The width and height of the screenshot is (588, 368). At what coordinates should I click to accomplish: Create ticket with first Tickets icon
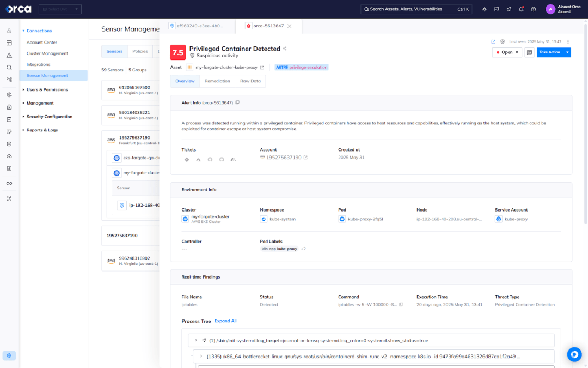(187, 160)
